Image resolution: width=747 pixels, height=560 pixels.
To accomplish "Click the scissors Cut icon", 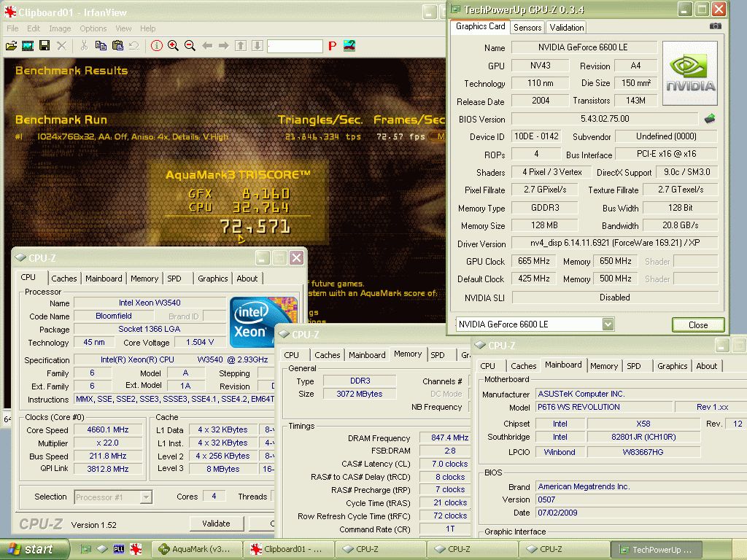I will [85, 46].
